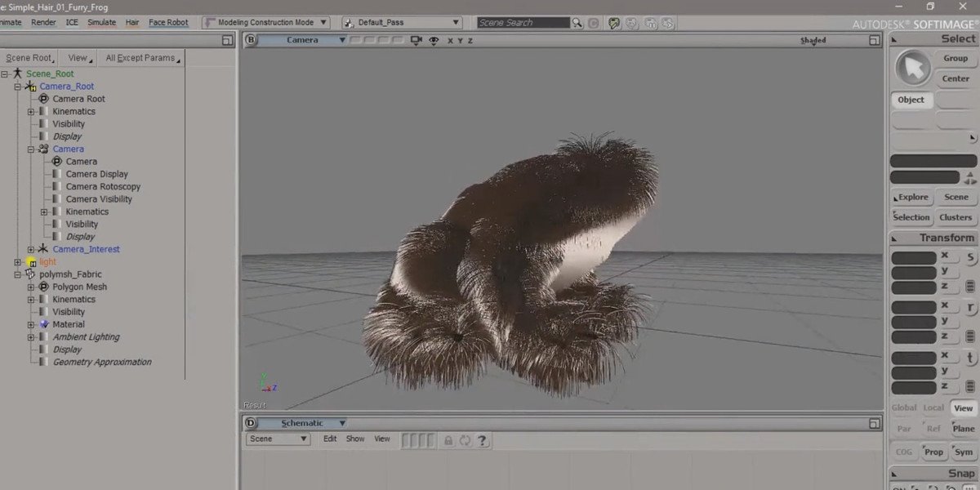
Task: Collapse the polymsh_Fabric tree node
Action: tap(17, 274)
